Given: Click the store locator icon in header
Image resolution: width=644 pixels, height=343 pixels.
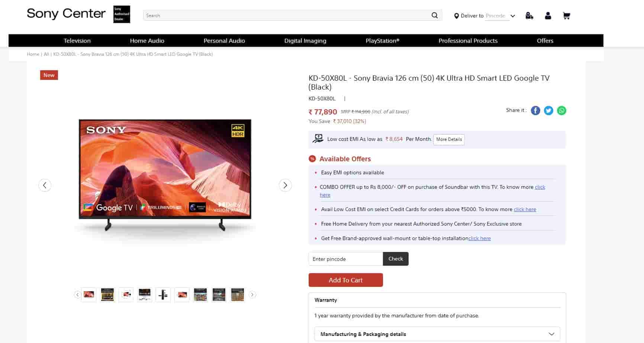Looking at the screenshot, I should point(529,16).
